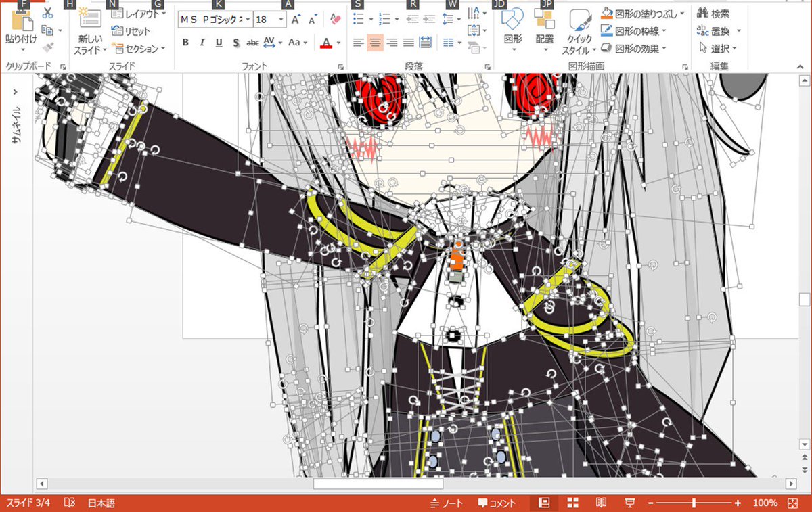Open the align text vertical dropdown
812x512 pixels.
click(477, 30)
